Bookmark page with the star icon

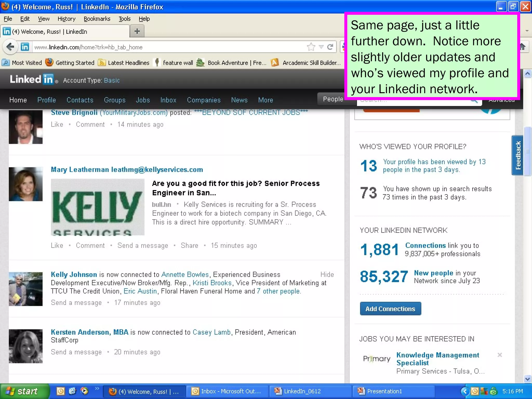pyautogui.click(x=311, y=47)
